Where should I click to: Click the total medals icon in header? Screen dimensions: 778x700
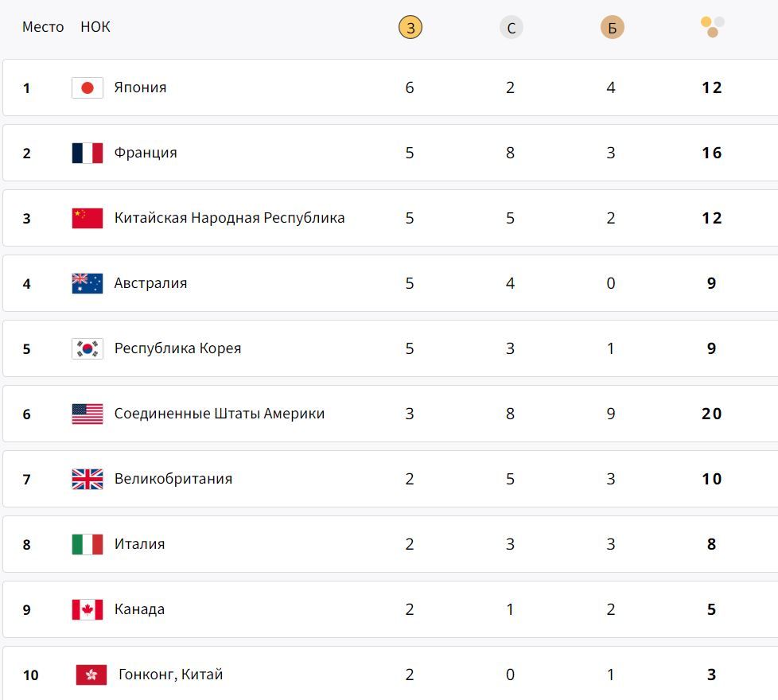point(710,26)
